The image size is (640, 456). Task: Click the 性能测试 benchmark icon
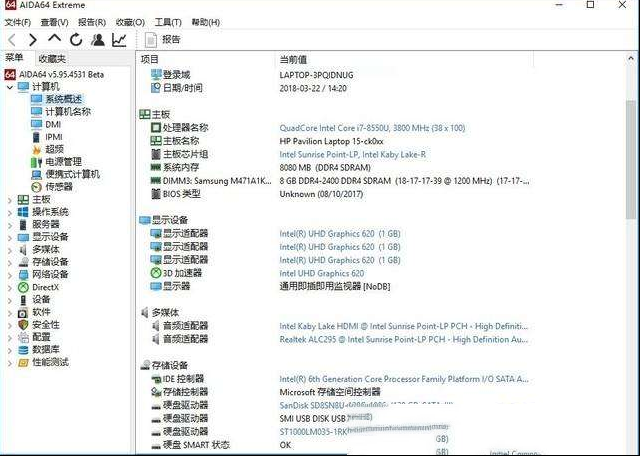pyautogui.click(x=23, y=363)
